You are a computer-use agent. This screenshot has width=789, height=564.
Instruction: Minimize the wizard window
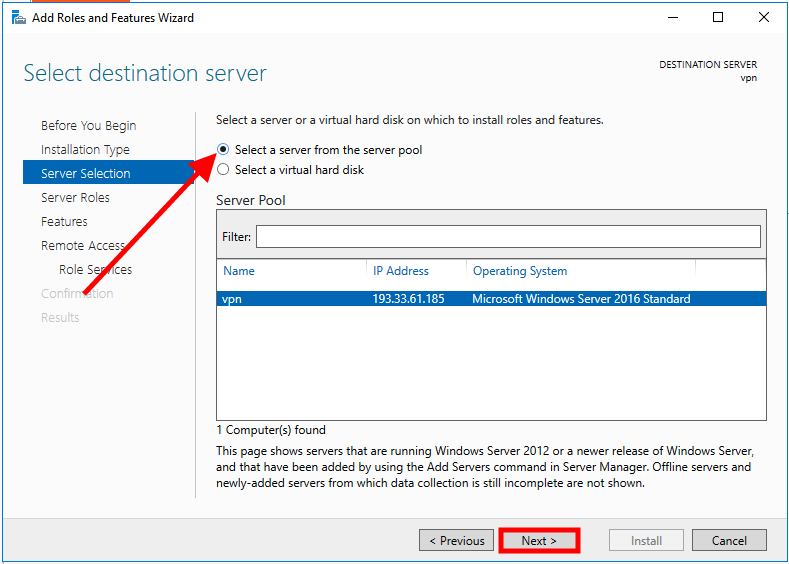tap(673, 17)
